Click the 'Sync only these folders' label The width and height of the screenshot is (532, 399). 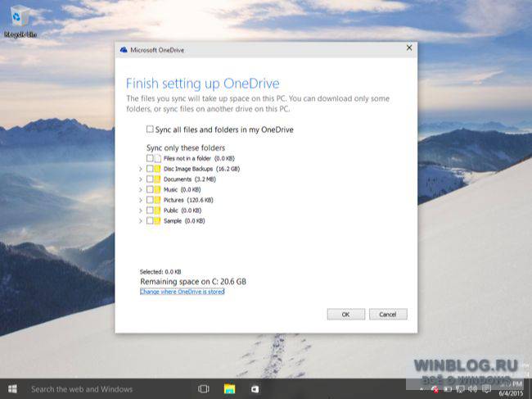point(186,147)
